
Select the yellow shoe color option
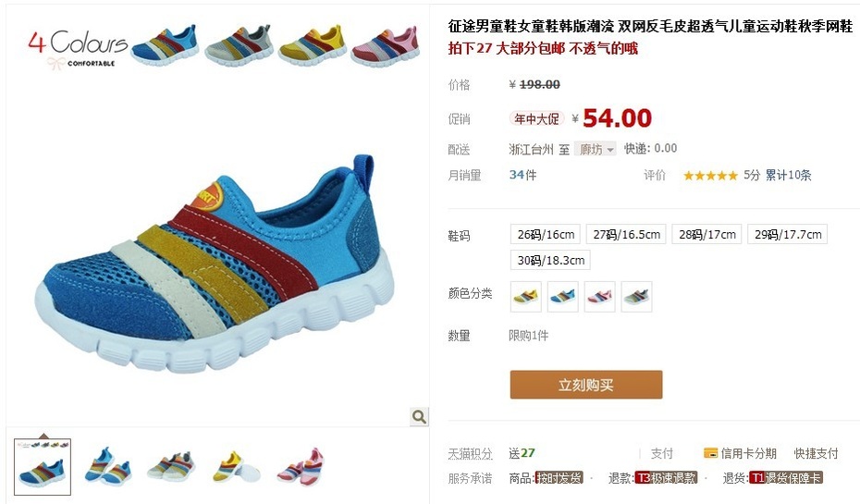pyautogui.click(x=526, y=297)
